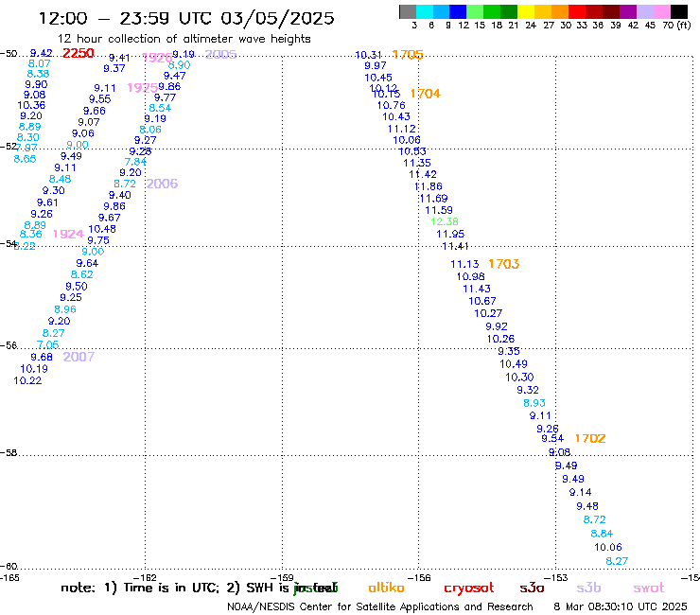Click the light blue 7.84 reading

135,162
